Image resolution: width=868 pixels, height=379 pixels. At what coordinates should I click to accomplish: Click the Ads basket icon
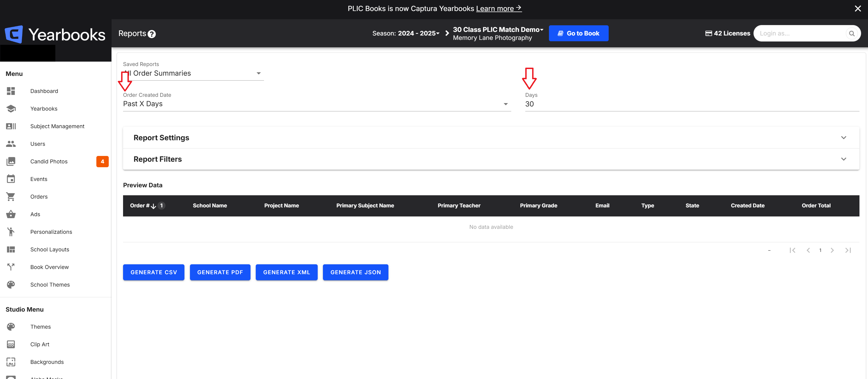click(x=11, y=214)
